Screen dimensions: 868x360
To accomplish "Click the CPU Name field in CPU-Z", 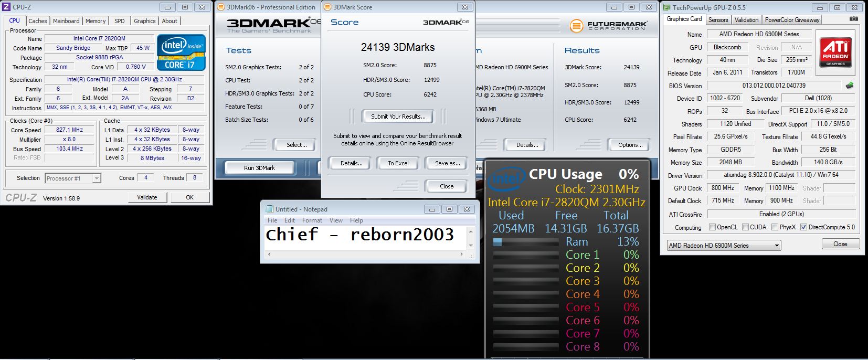I will tap(99, 38).
